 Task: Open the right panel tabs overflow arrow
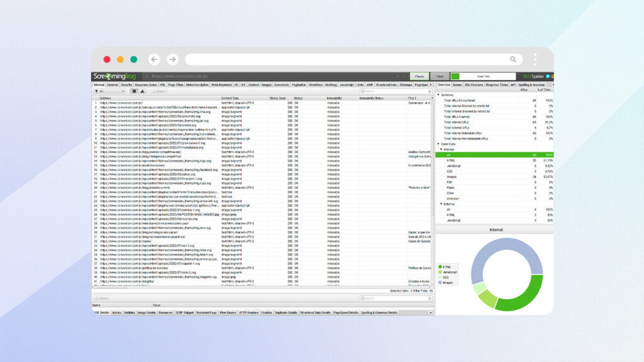552,85
